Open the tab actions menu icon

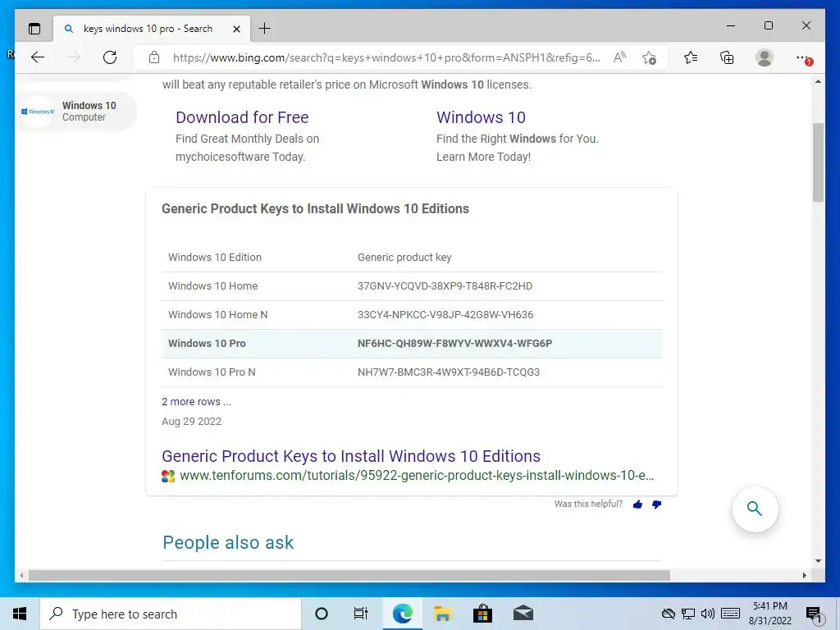click(x=34, y=29)
